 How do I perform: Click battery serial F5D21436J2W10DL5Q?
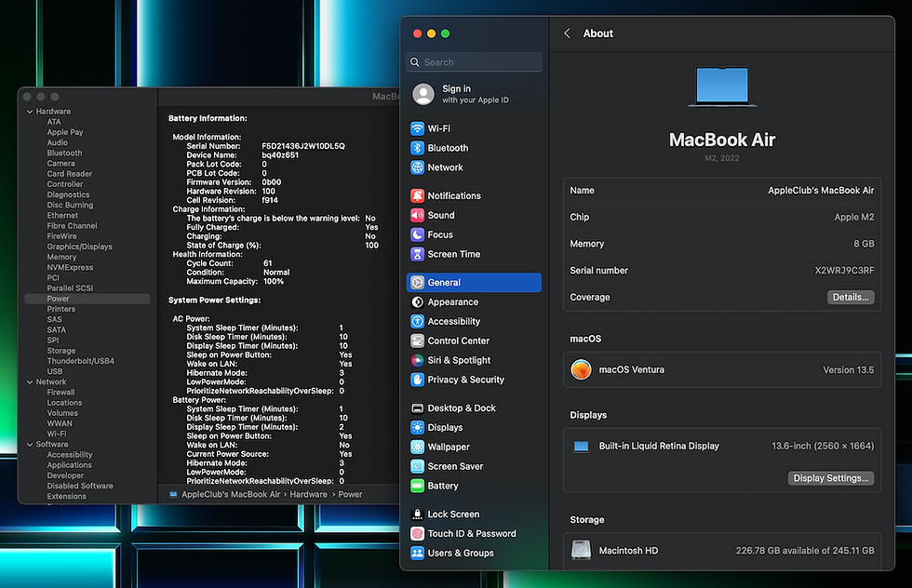(303, 147)
